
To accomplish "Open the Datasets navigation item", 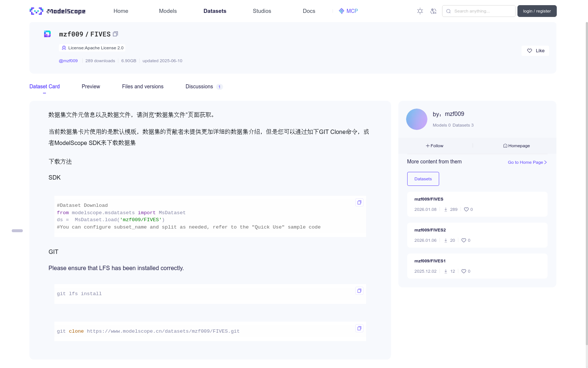I will pyautogui.click(x=215, y=11).
